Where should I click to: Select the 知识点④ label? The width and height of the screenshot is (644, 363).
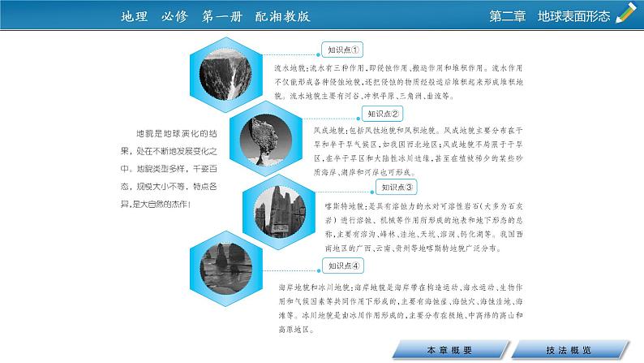pos(343,266)
